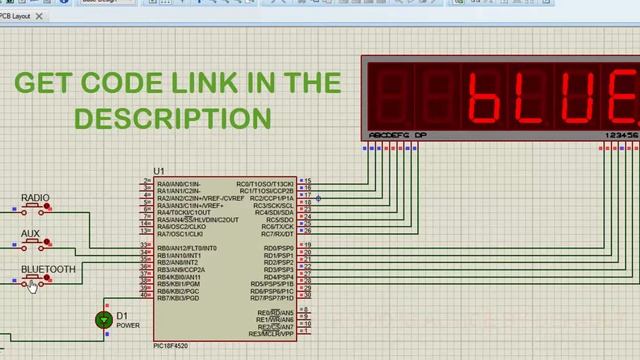640x360 pixels.
Task: Push the AUX button switch
Action: tap(33, 244)
